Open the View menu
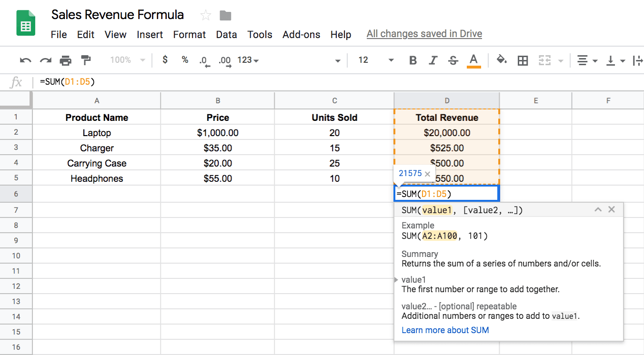 click(115, 34)
